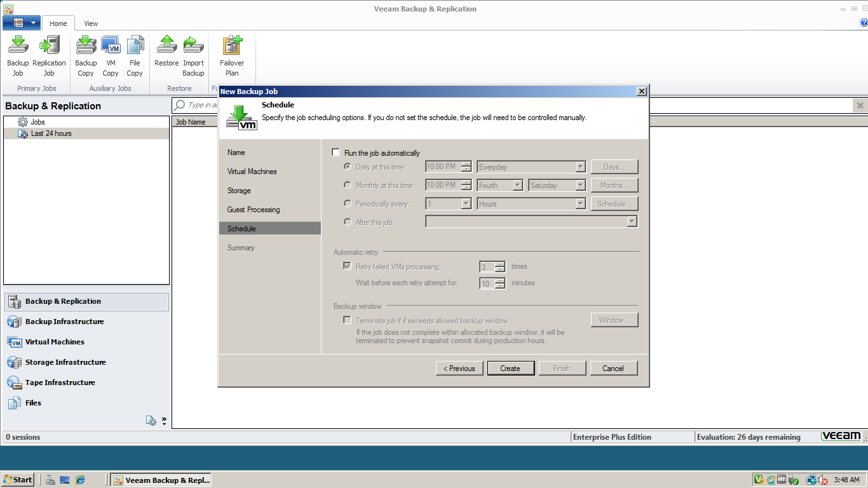Create a new Backup Job
The height and width of the screenshot is (488, 868).
(17, 54)
